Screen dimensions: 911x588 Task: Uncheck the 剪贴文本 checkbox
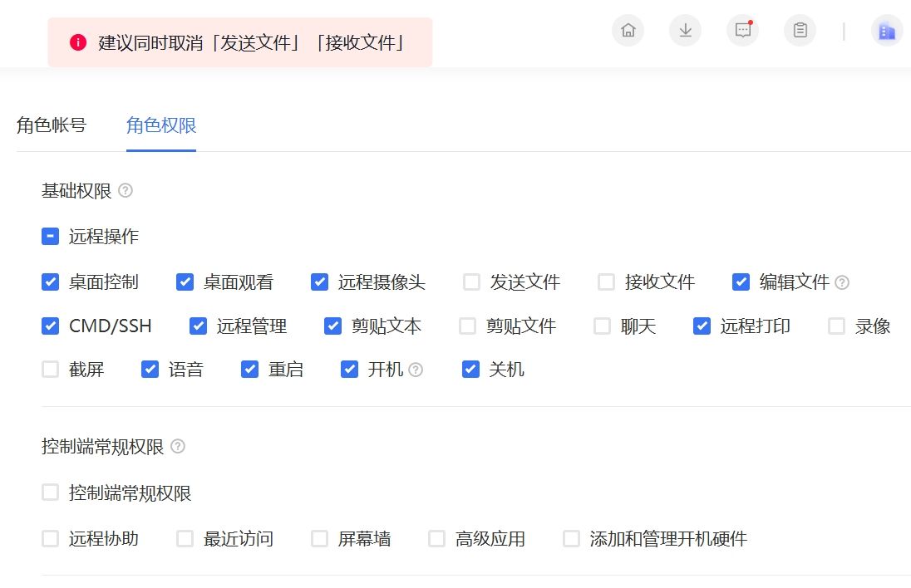pos(333,326)
